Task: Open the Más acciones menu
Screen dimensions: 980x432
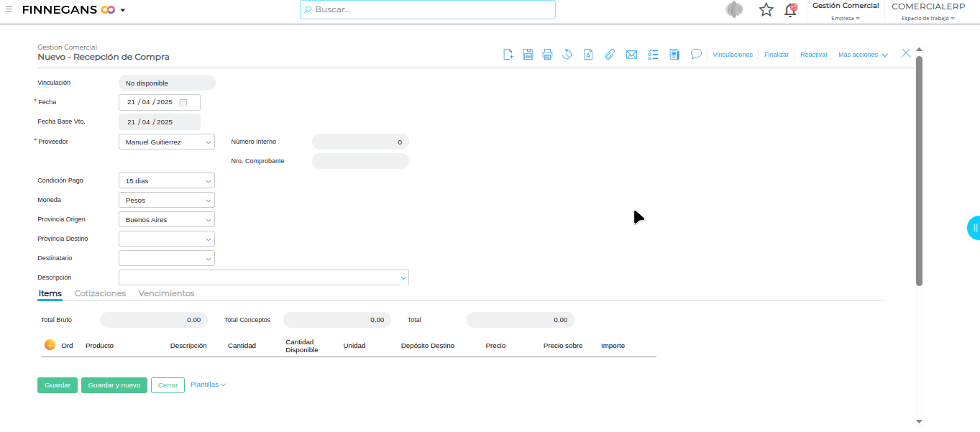Action: [x=863, y=55]
